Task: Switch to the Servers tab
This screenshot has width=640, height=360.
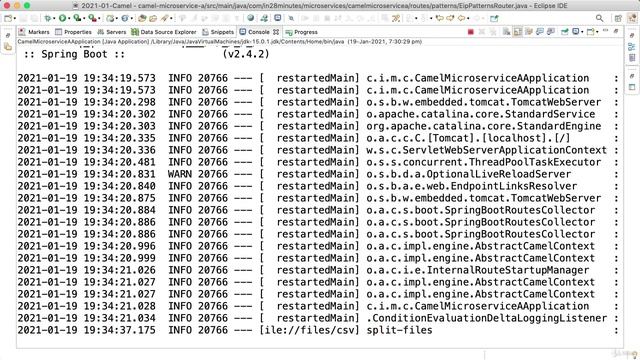Action: coord(112,32)
